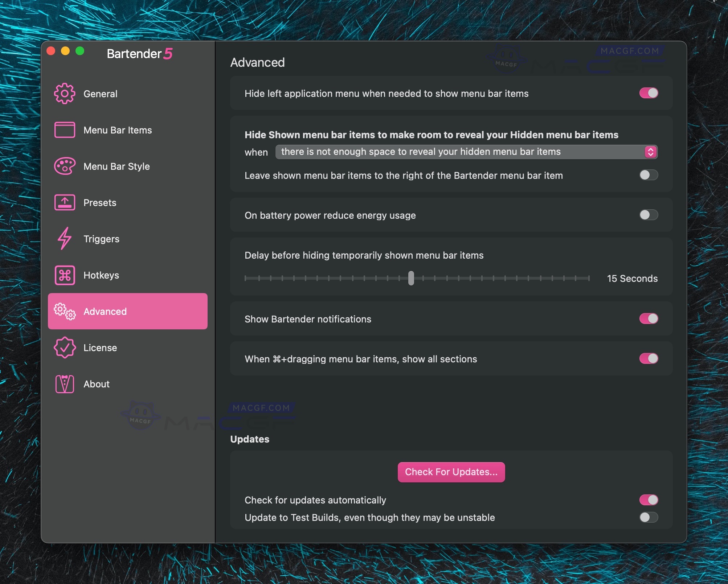
Task: Click the Triggers lightning bolt icon
Action: pos(65,239)
